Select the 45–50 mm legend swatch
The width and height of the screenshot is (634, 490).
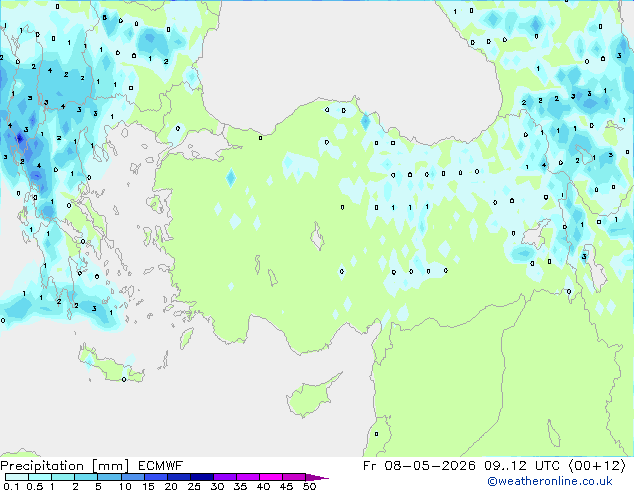pyautogui.click(x=294, y=477)
